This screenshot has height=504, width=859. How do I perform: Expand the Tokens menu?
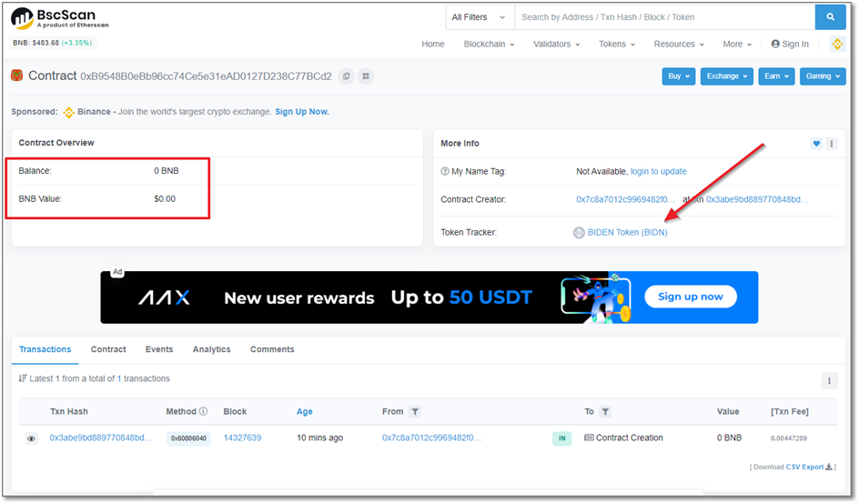(617, 45)
